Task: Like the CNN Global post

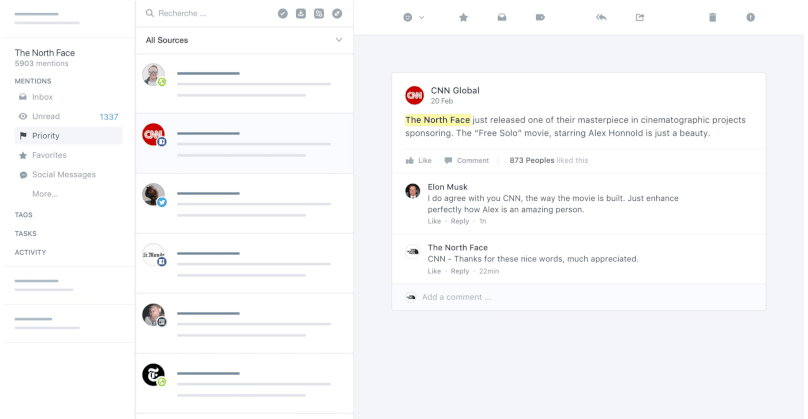Action: coord(418,161)
